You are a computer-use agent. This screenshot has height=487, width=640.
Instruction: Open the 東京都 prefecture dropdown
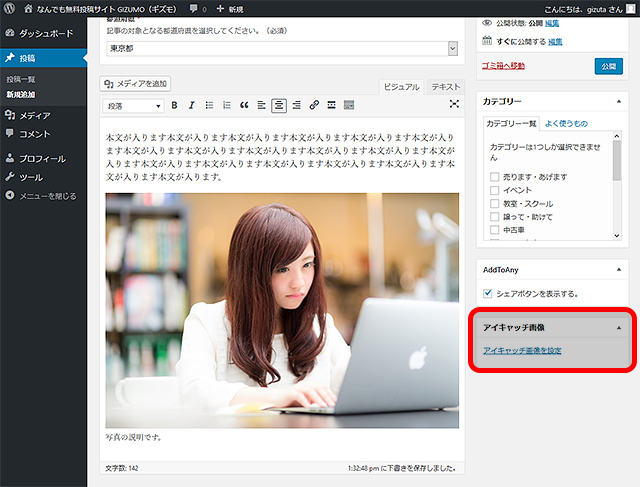[x=452, y=48]
